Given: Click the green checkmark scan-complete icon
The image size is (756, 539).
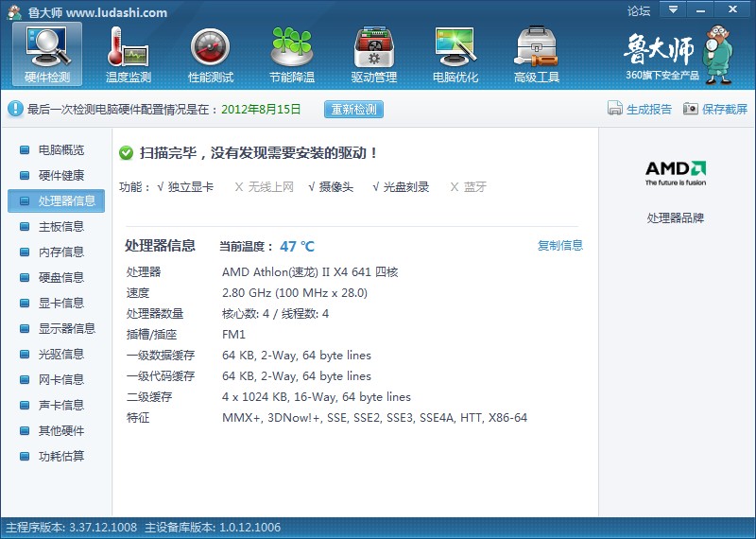Looking at the screenshot, I should [x=126, y=153].
